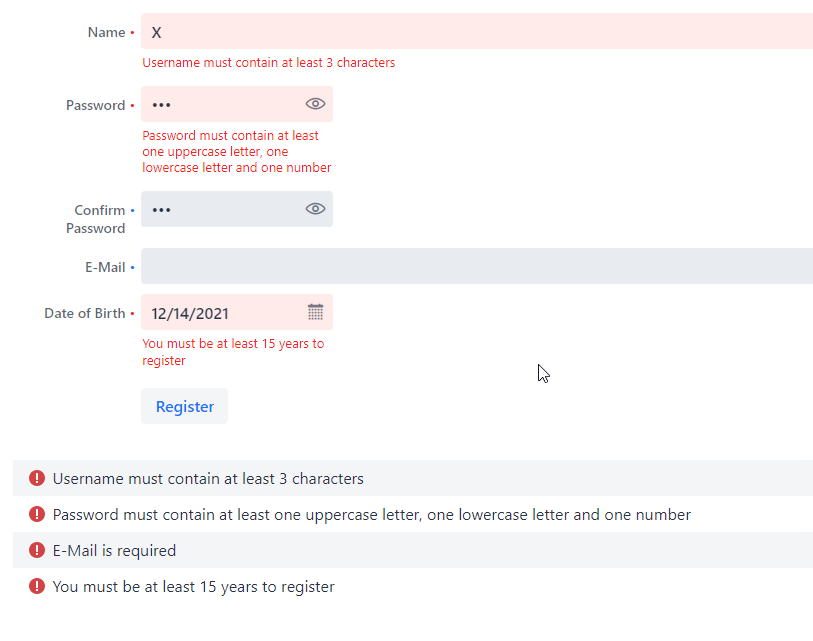Click into the Confirm Password field
This screenshot has height=641, width=813.
(237, 209)
